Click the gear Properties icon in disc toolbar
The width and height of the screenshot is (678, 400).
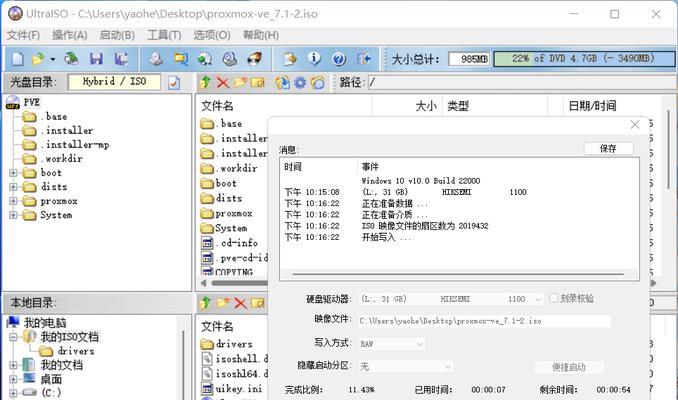(300, 82)
